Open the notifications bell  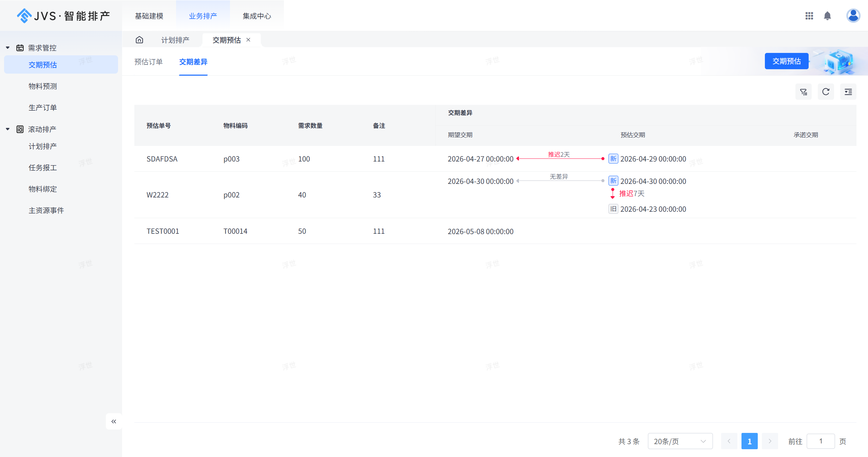[x=827, y=16]
